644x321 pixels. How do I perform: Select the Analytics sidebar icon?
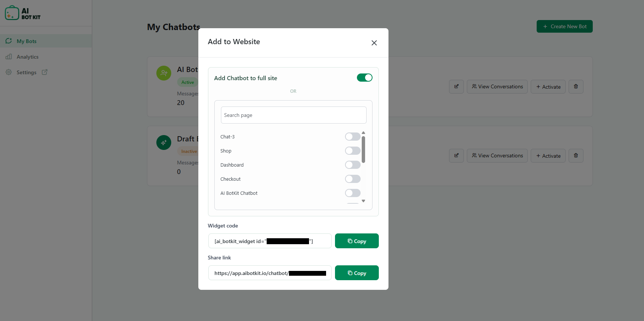coord(9,56)
